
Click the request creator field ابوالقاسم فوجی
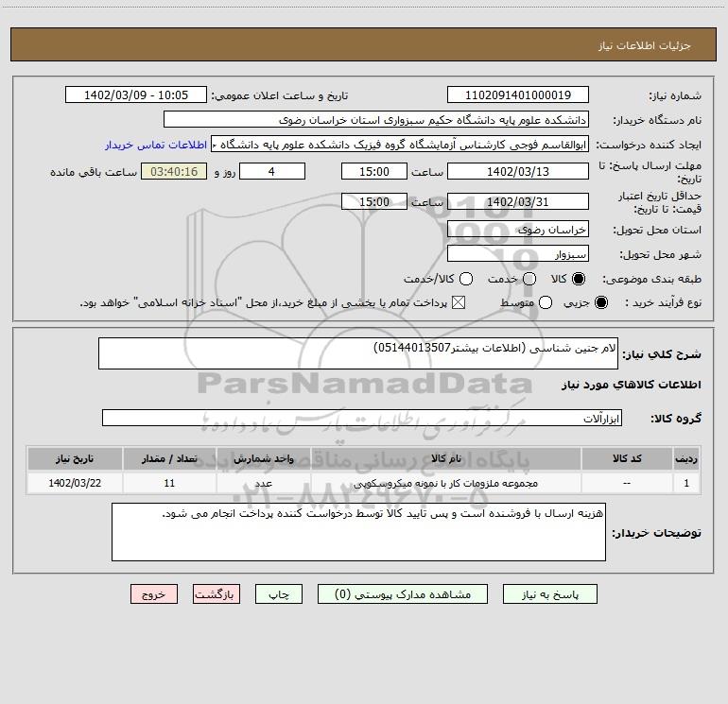[x=400, y=145]
